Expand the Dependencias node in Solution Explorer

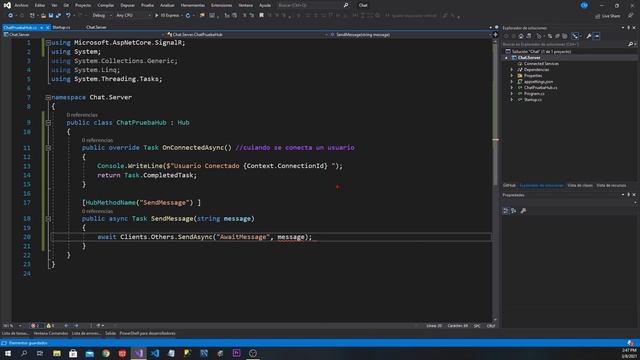coord(512,70)
